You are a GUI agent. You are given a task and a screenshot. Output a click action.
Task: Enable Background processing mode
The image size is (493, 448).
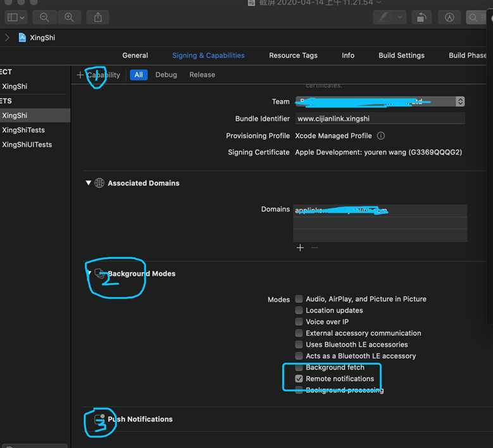coord(299,390)
